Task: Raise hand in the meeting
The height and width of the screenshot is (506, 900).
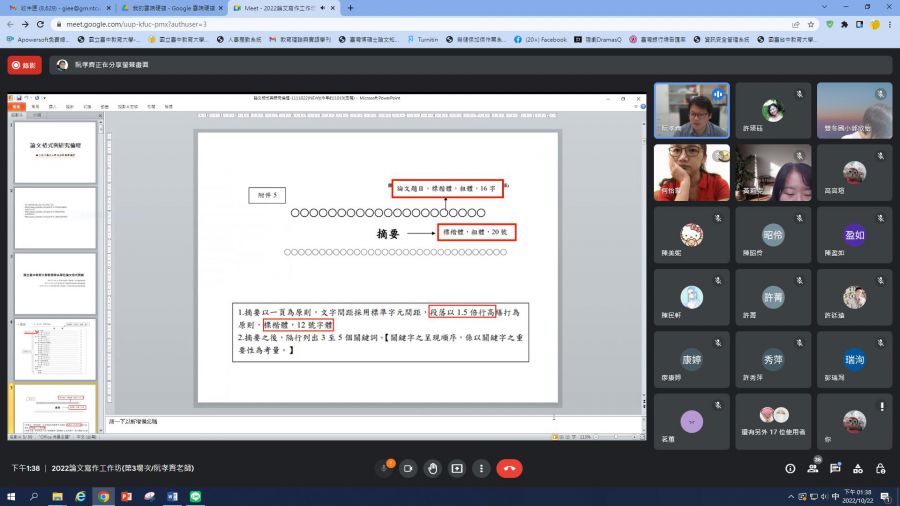Action: 432,468
